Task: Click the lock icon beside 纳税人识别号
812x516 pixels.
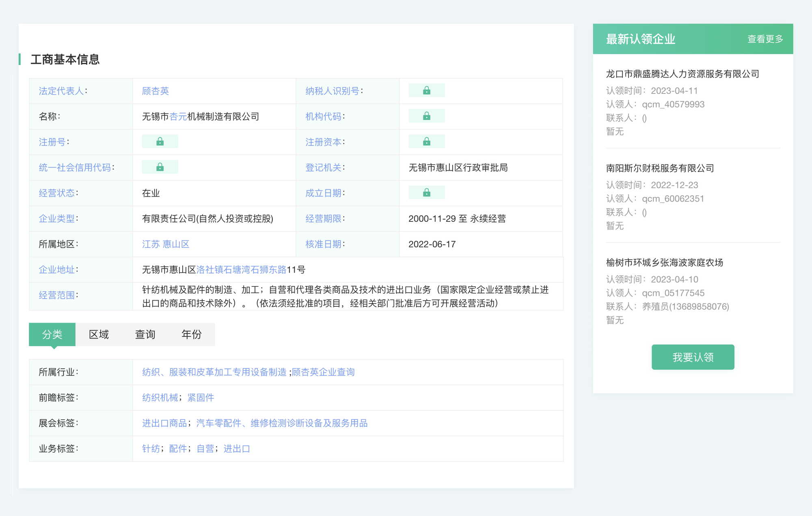Action: click(x=426, y=91)
